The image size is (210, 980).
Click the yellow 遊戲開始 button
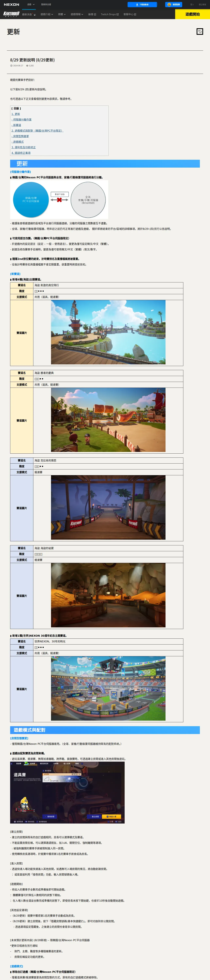[x=192, y=14]
